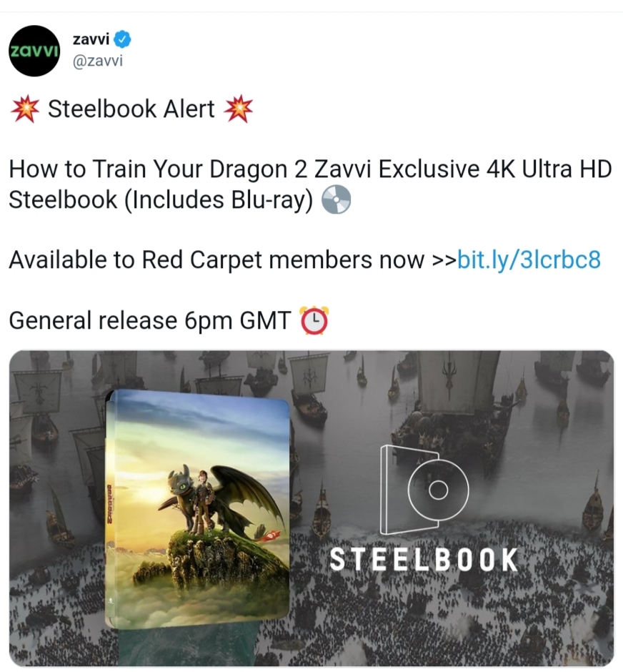Viewport: 623px width, 672px height.
Task: Click the How to Train Your Dragon 2 title text
Action: 158,169
